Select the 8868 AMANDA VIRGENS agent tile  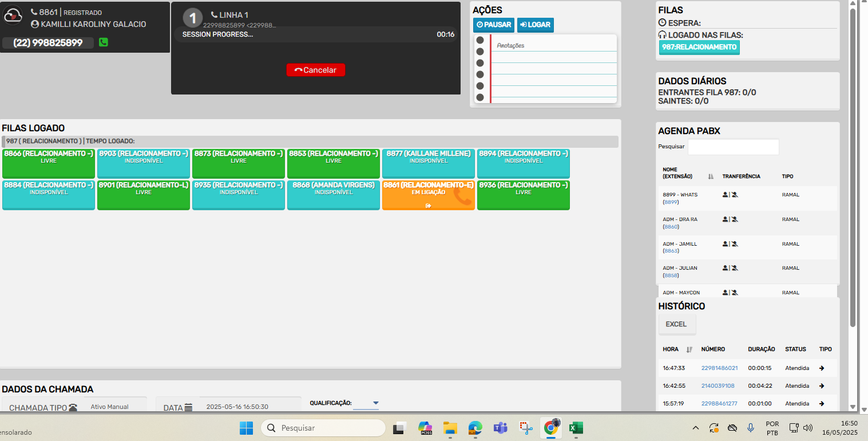point(334,195)
